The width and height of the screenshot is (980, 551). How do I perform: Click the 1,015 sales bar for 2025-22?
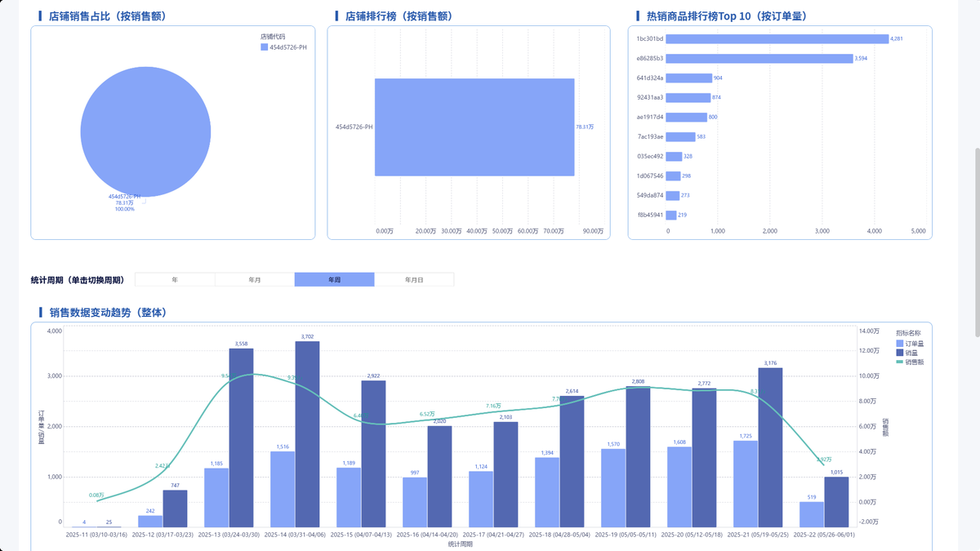click(x=837, y=502)
